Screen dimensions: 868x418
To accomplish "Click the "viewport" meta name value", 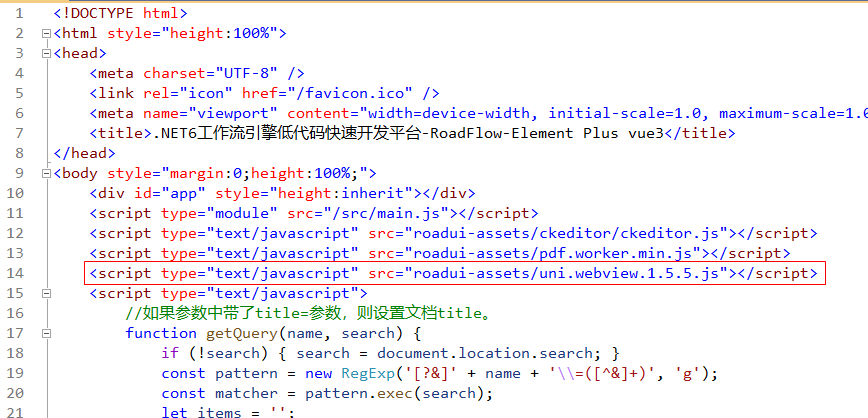I will click(x=232, y=113).
